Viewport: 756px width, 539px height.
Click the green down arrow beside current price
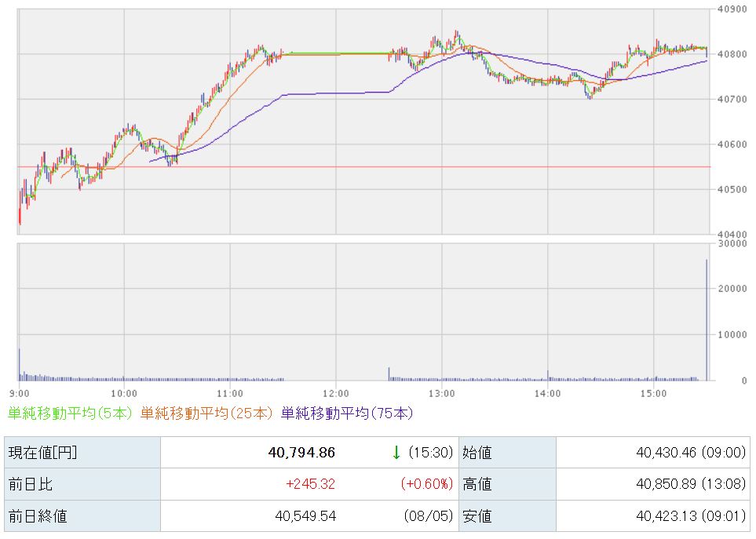(x=396, y=452)
